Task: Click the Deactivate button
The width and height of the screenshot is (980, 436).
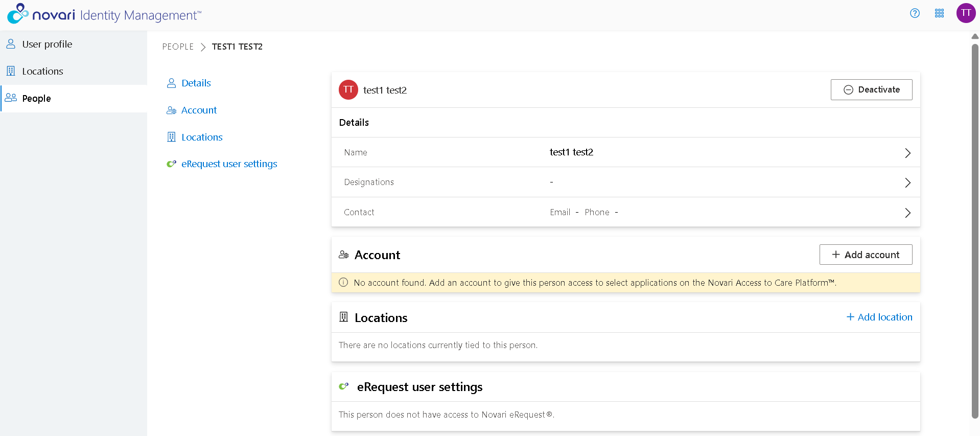Action: click(871, 89)
